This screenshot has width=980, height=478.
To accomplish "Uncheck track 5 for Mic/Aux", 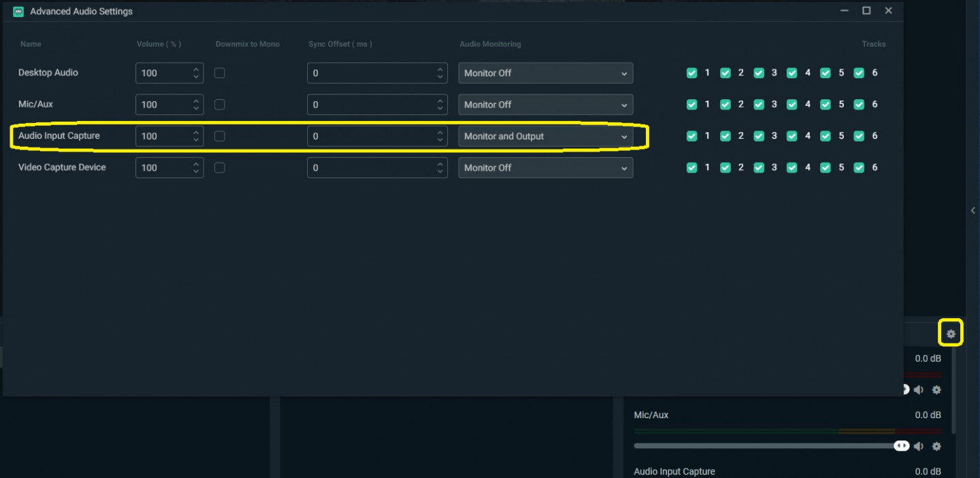I will tap(826, 104).
